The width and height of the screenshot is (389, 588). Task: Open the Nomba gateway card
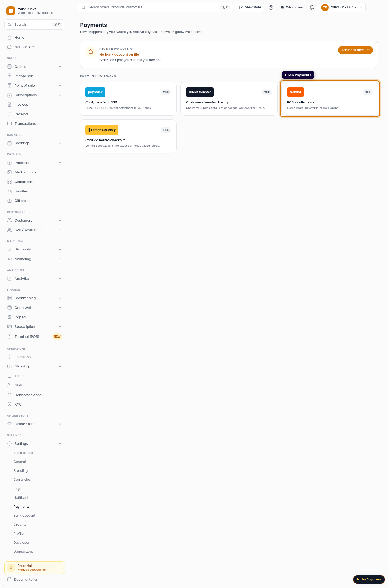[330, 99]
